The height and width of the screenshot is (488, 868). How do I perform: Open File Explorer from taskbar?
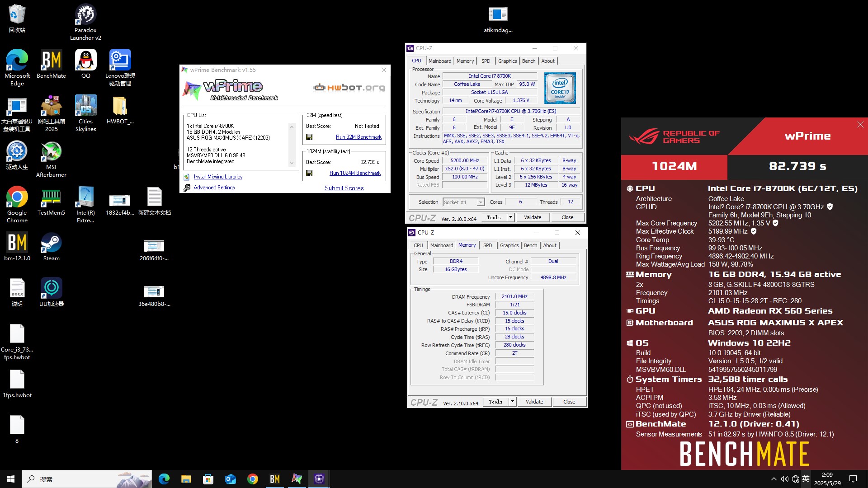click(186, 479)
